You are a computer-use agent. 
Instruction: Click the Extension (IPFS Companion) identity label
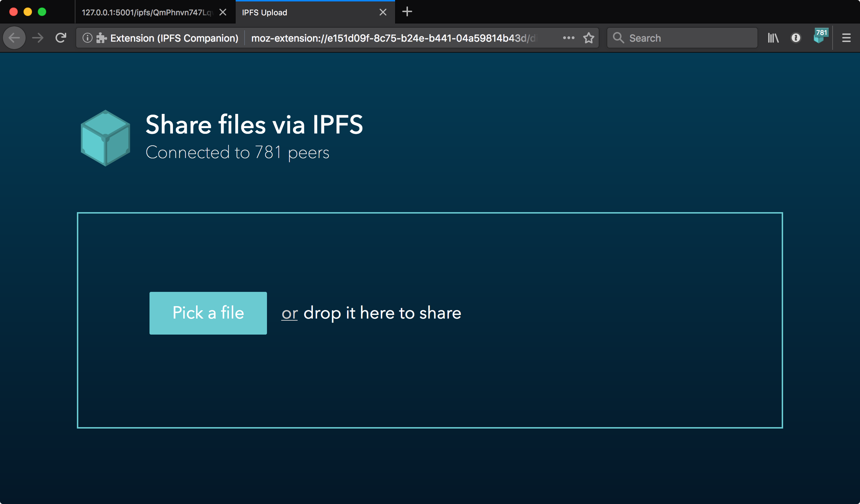tap(174, 38)
